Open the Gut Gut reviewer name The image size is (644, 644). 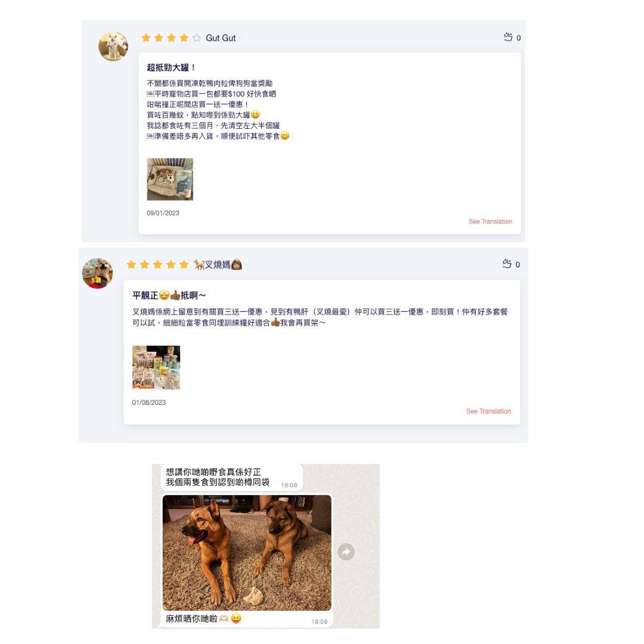(221, 38)
